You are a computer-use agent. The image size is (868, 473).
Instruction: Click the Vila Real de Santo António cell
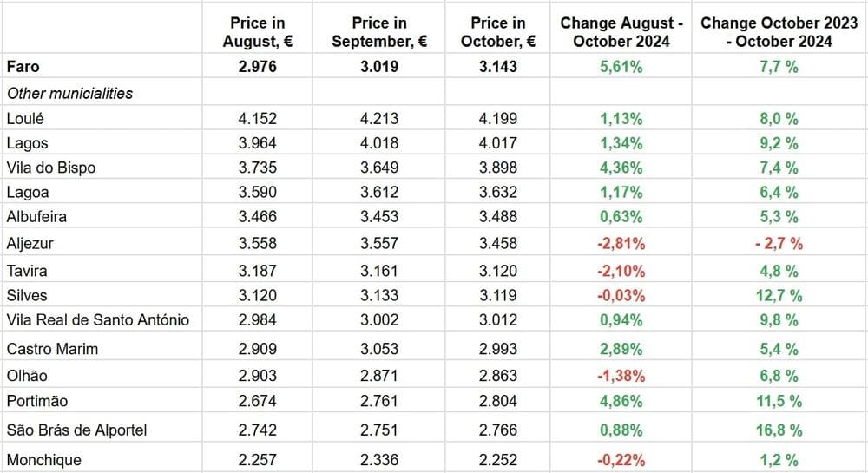click(x=97, y=320)
